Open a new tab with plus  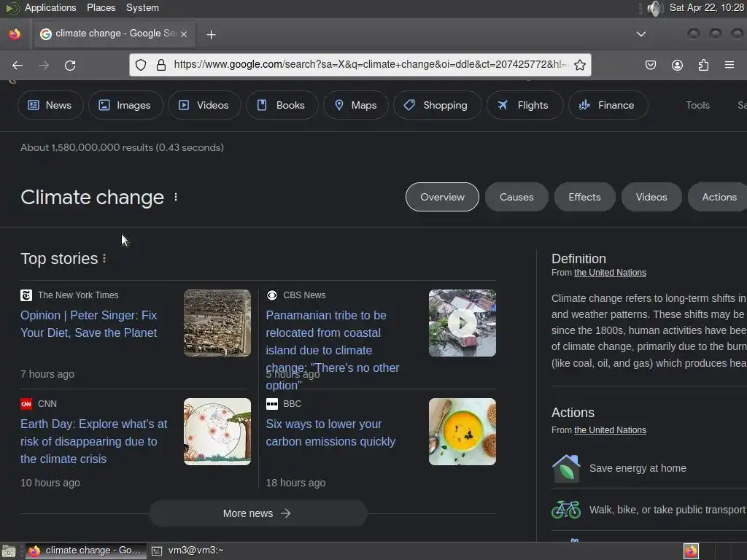coord(211,34)
